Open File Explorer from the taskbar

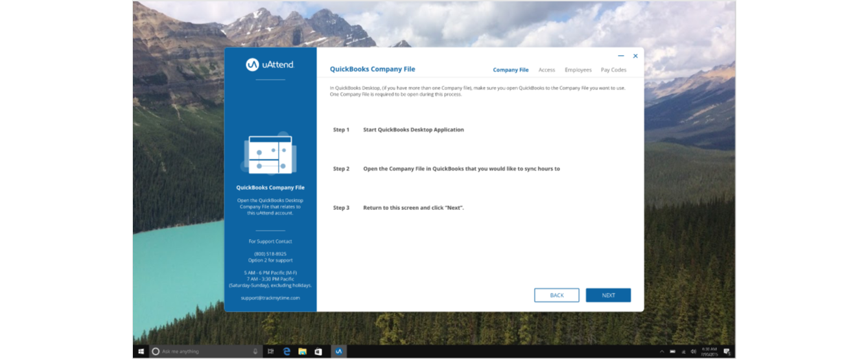point(302,351)
